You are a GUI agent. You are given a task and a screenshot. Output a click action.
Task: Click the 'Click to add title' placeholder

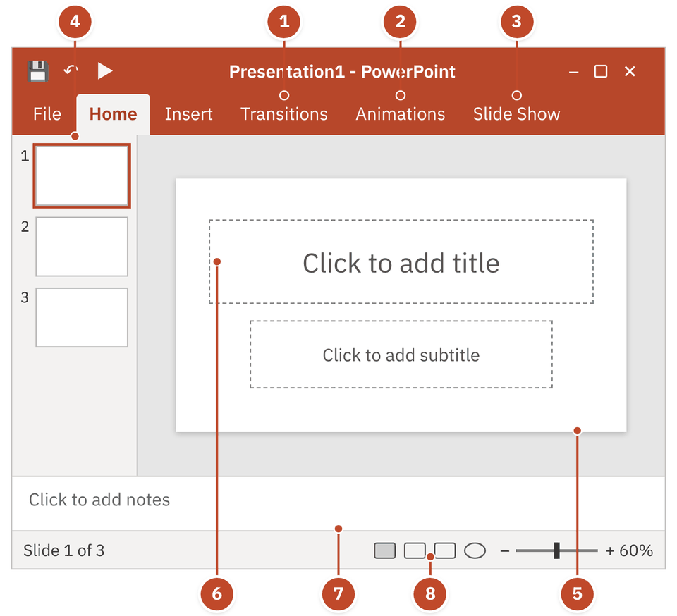coord(401,262)
